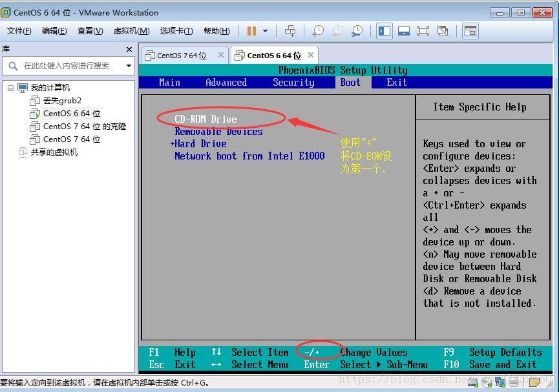This screenshot has height=392, width=559.
Task: Click the printer status bar icon
Action: (x=514, y=383)
